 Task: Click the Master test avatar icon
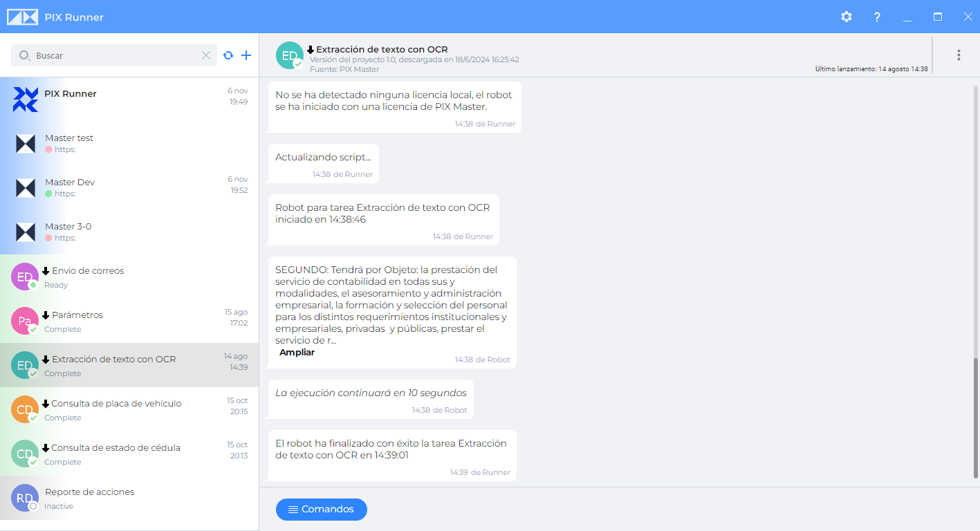point(26,144)
